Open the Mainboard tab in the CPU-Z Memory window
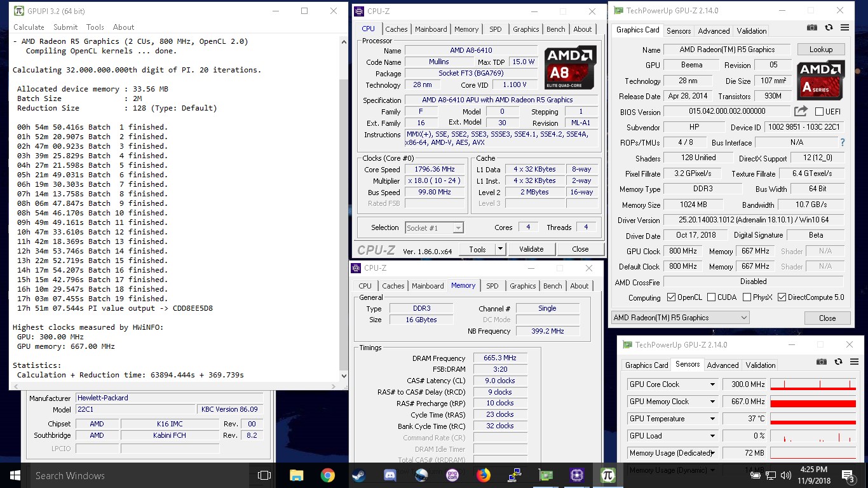This screenshot has width=868, height=488. point(428,286)
